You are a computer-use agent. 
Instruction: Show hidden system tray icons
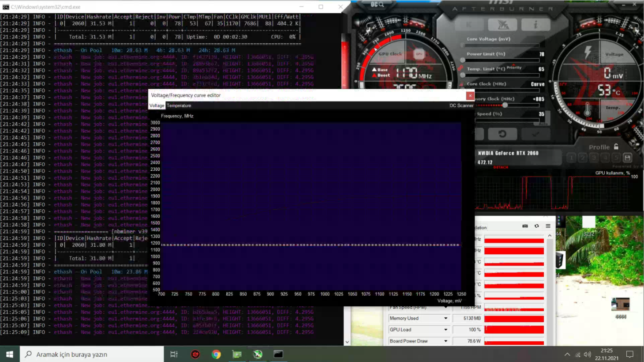[x=567, y=354]
